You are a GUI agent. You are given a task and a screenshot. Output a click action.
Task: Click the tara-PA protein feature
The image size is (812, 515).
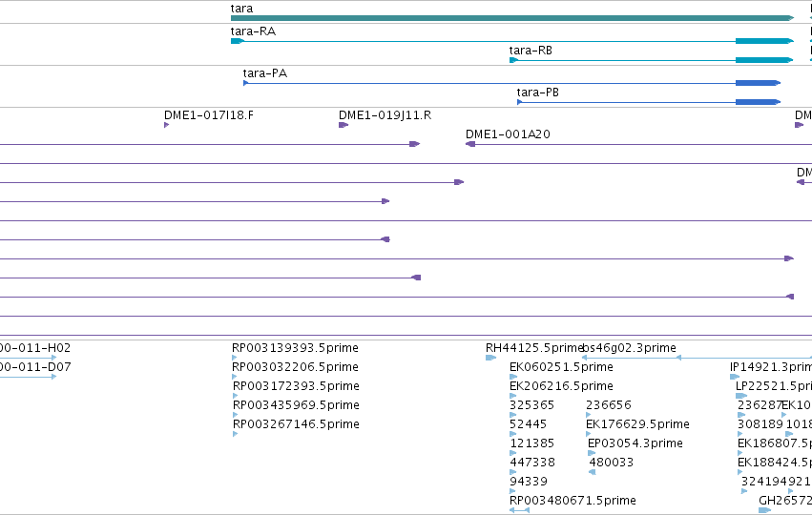click(x=512, y=83)
